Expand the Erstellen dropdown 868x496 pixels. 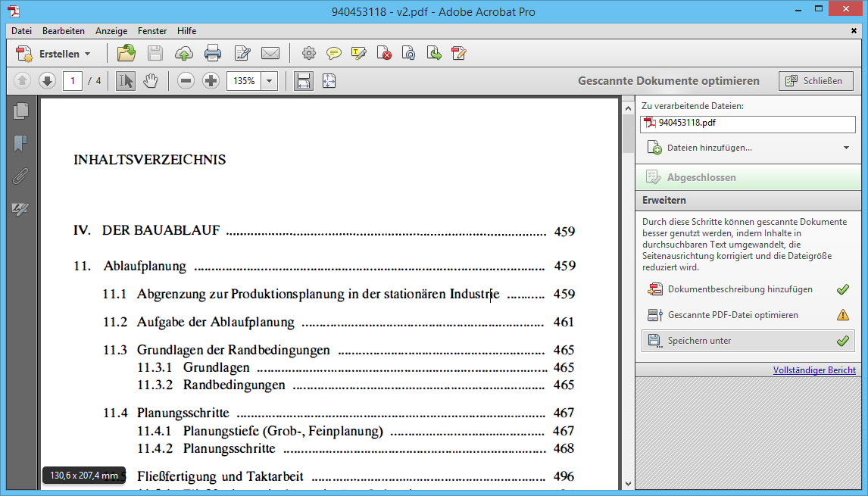[x=87, y=54]
